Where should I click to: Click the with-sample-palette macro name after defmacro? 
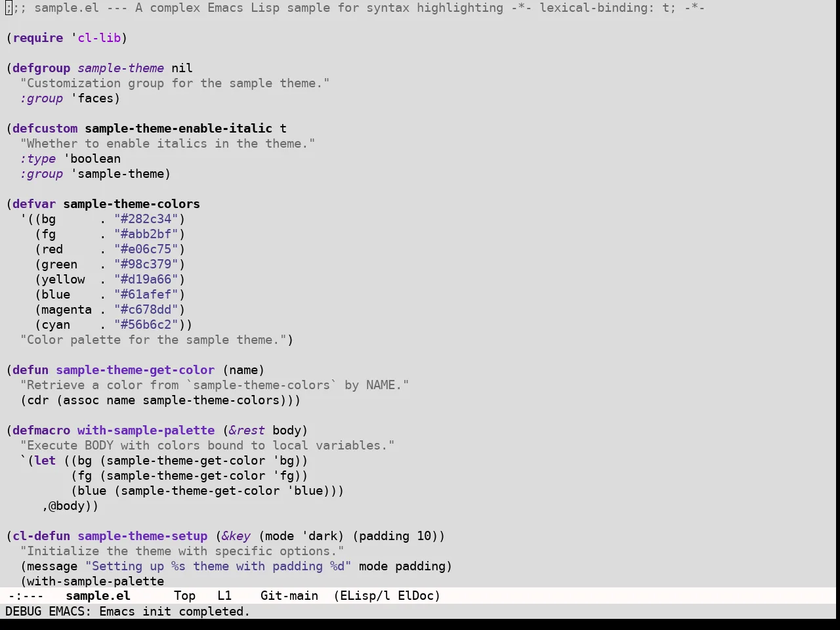click(x=146, y=430)
